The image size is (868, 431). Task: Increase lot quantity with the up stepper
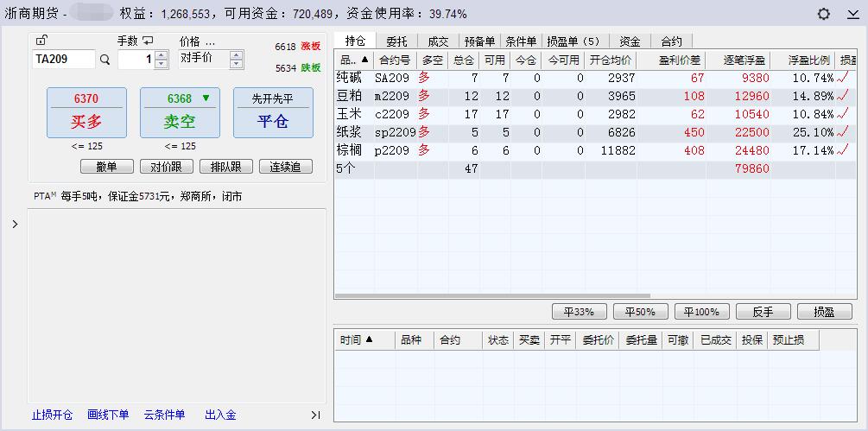pos(161,55)
